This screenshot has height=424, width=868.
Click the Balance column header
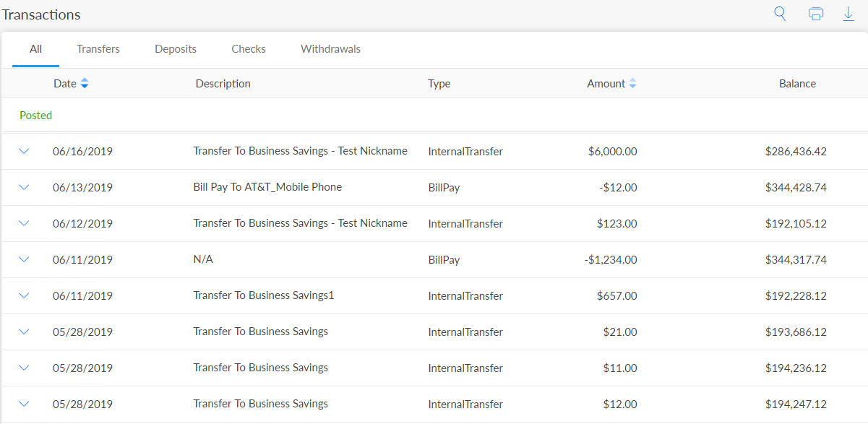click(797, 84)
